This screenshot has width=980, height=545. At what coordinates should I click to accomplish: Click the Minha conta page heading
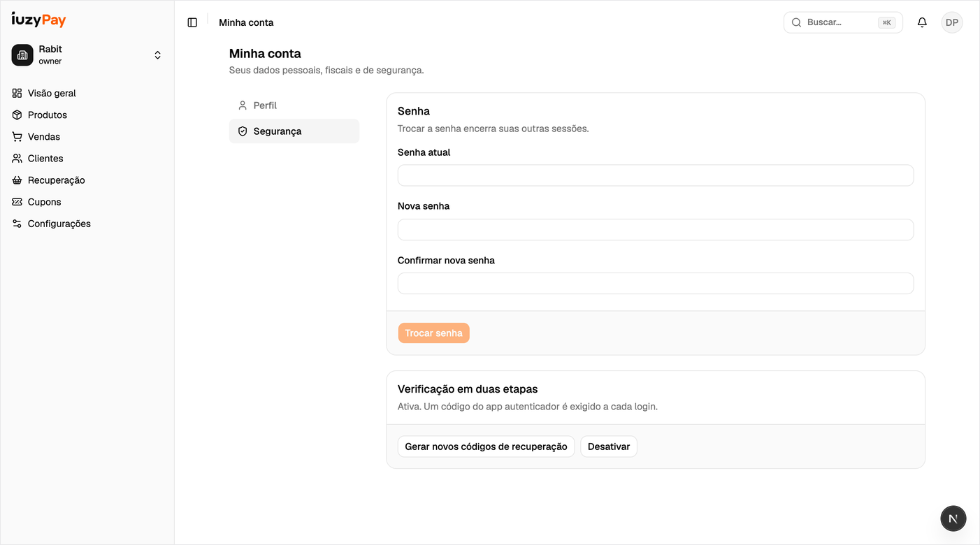point(265,54)
